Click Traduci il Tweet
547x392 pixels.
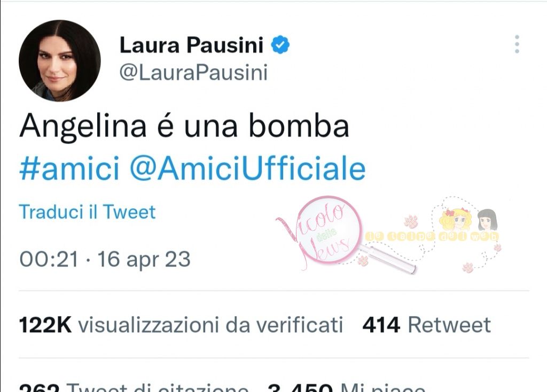coord(87,212)
